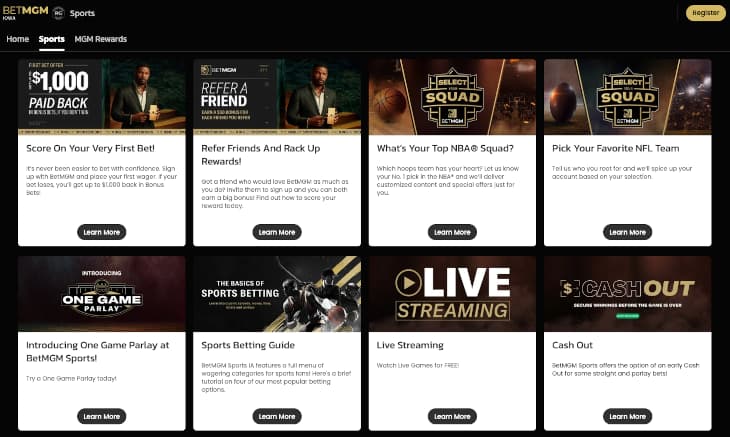Learn More about Top NBA Squad
The image size is (730, 437).
click(452, 232)
